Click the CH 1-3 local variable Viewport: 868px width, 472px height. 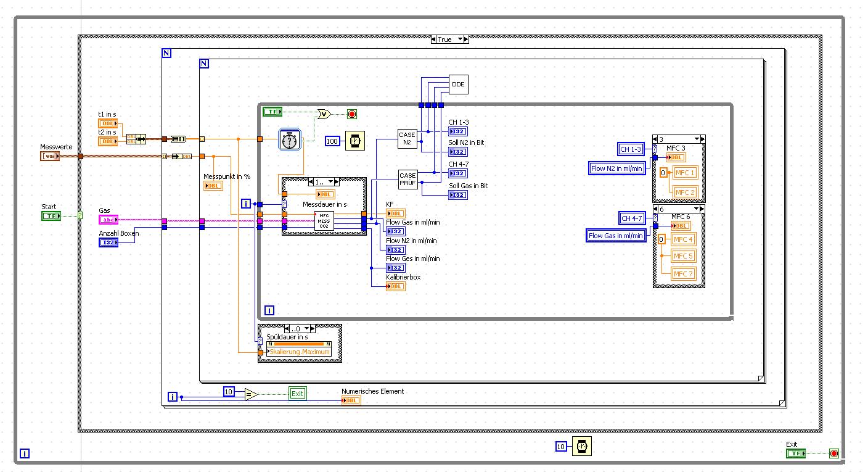click(631, 149)
